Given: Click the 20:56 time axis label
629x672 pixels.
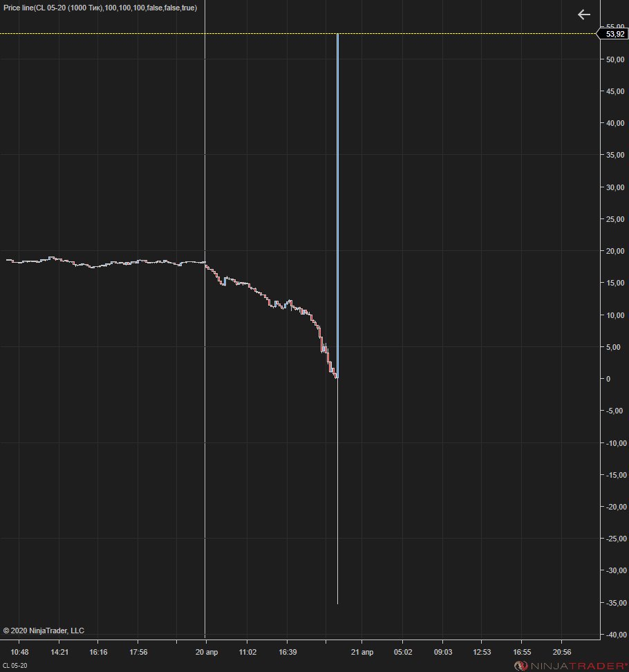Looking at the screenshot, I should tap(562, 652).
